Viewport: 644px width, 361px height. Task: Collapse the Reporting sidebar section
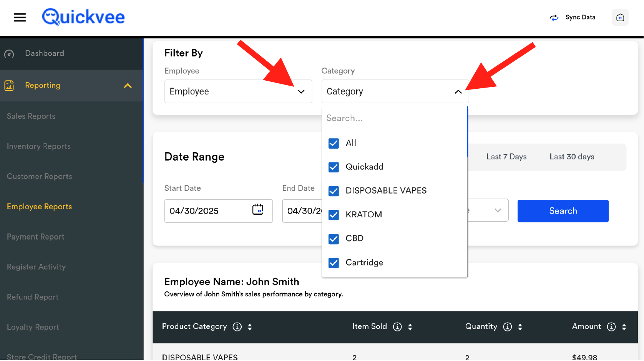coord(128,86)
